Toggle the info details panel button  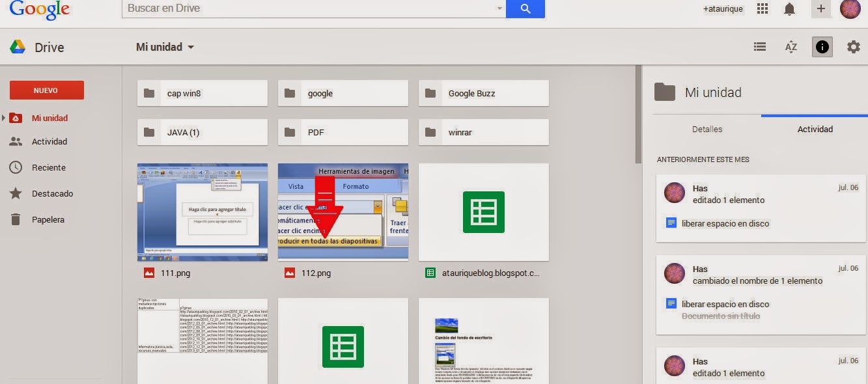tap(822, 47)
